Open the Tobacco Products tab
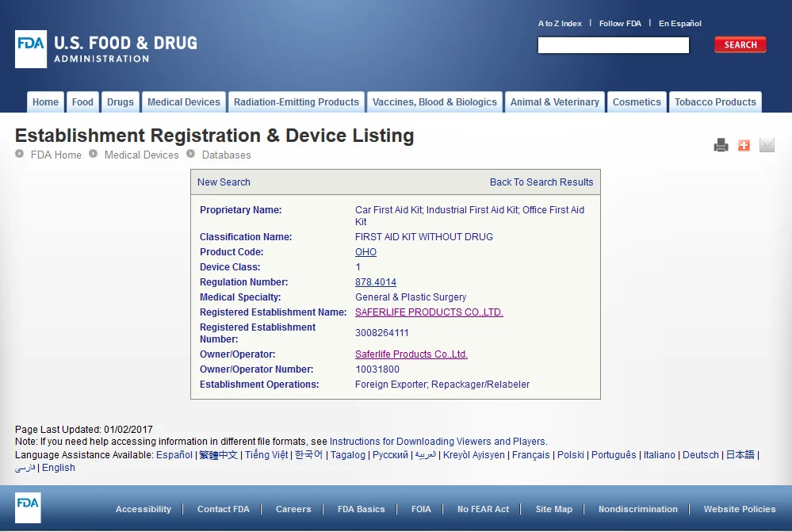The image size is (792, 532). tap(715, 102)
